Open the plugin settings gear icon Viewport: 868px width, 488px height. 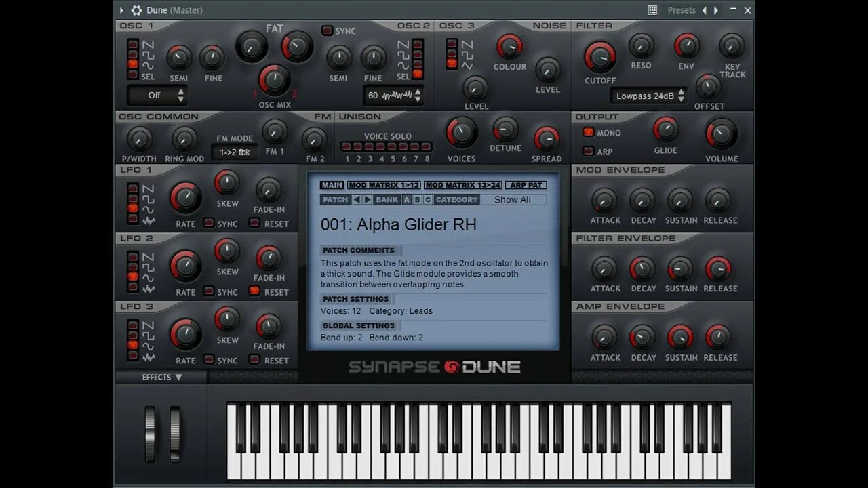(x=136, y=10)
